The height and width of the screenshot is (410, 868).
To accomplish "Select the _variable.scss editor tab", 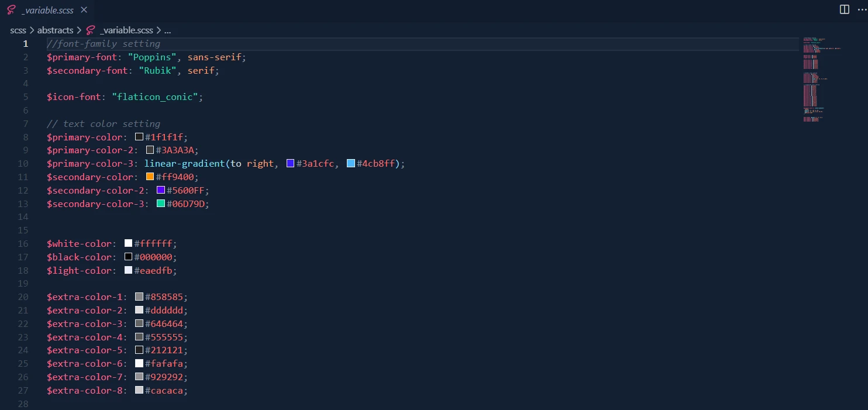I will (x=47, y=10).
